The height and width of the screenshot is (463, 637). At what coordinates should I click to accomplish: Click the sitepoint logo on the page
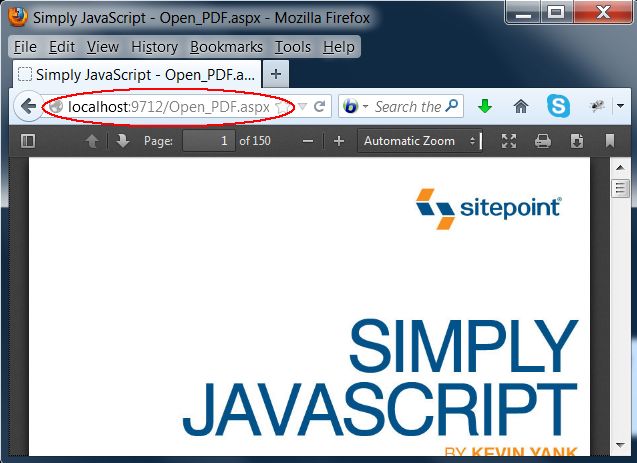click(489, 208)
